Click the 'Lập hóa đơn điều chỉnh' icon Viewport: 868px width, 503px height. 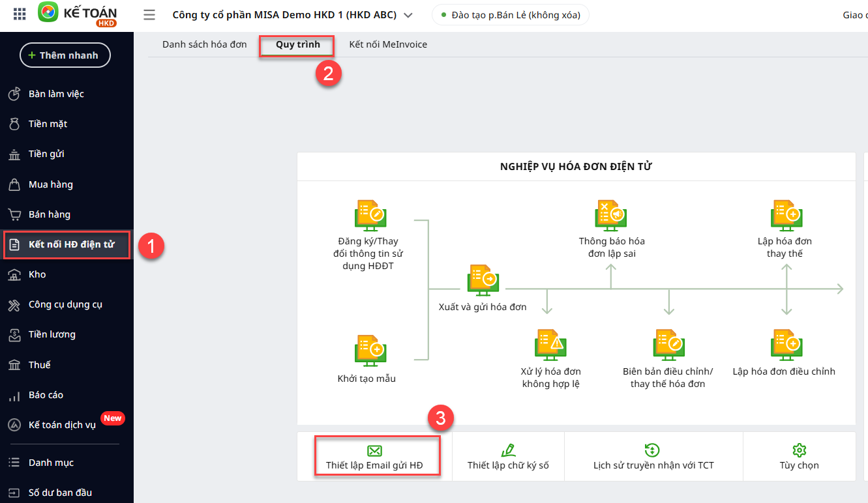[786, 345]
